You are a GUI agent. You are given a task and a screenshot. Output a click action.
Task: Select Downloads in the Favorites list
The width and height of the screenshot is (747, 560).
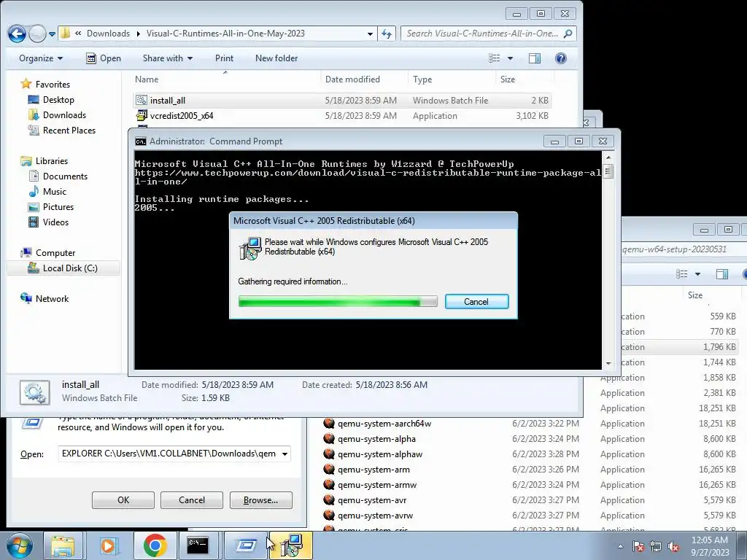coord(64,114)
